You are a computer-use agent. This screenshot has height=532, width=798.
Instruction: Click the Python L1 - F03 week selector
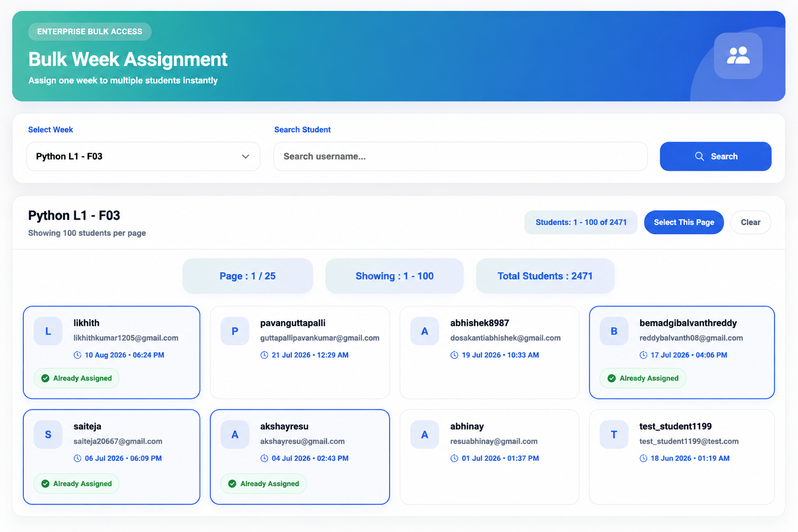[143, 156]
